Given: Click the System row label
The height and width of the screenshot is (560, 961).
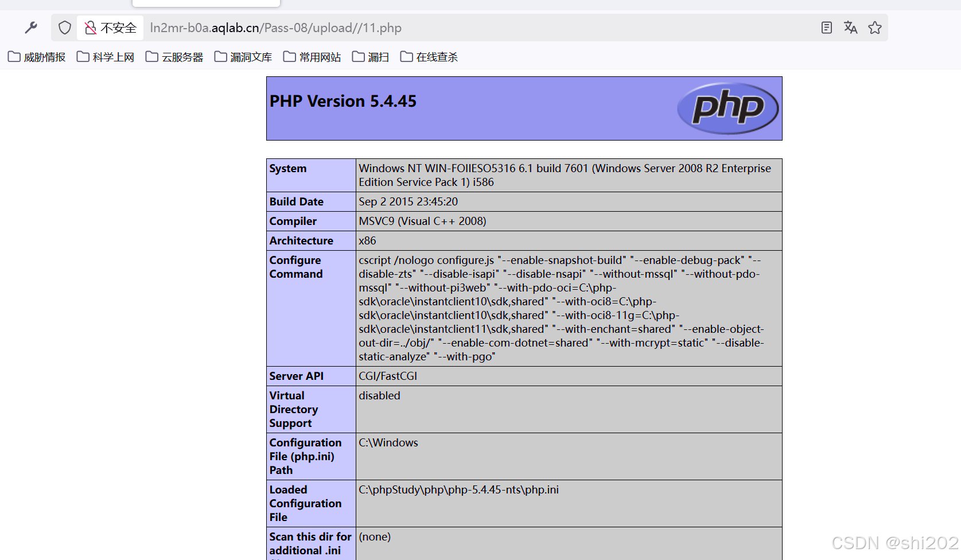Looking at the screenshot, I should (288, 169).
